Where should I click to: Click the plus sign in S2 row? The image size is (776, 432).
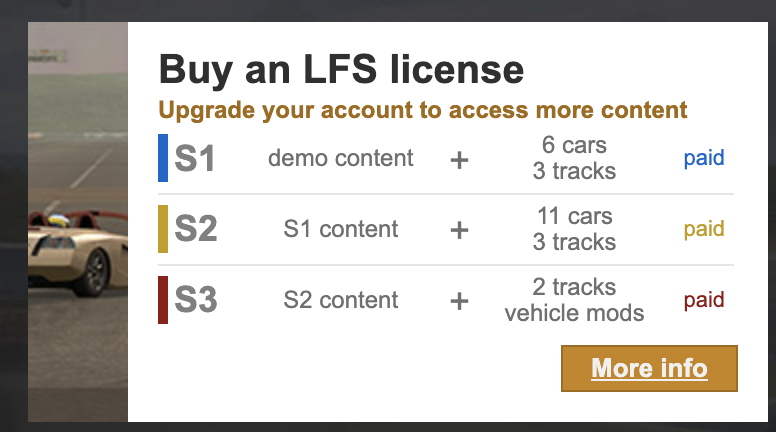[x=460, y=230]
